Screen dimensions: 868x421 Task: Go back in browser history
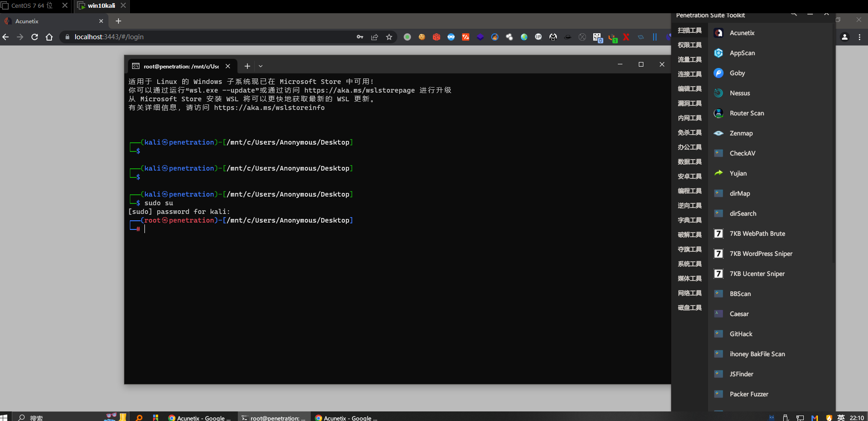[5, 37]
